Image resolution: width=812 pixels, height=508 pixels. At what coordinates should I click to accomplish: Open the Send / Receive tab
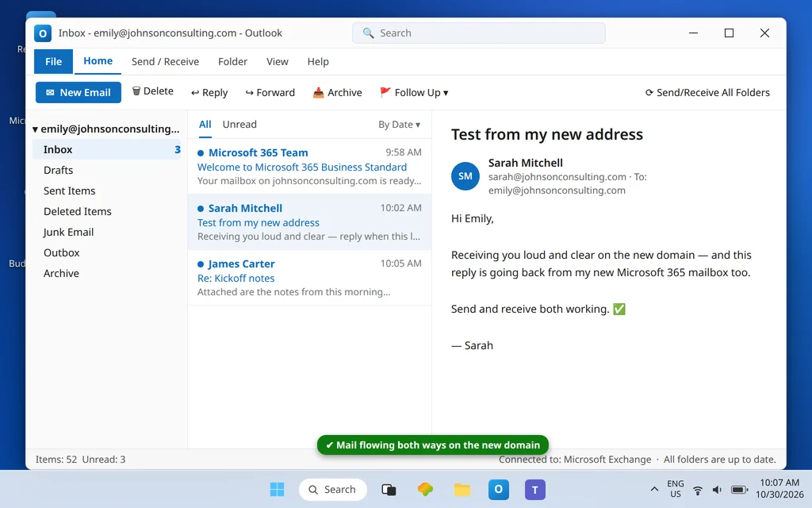pyautogui.click(x=165, y=61)
